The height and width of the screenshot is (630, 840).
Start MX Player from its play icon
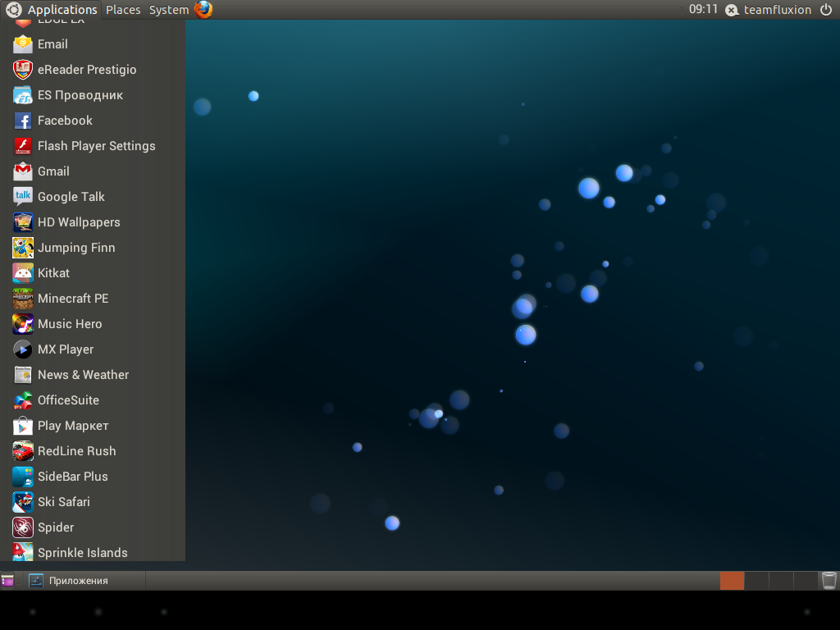(22, 349)
